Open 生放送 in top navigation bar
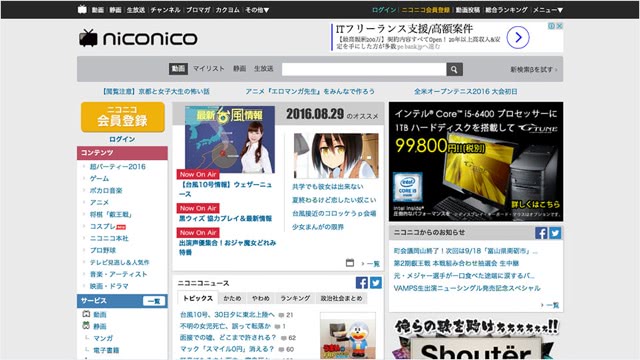This screenshot has height=360, width=640. (136, 10)
